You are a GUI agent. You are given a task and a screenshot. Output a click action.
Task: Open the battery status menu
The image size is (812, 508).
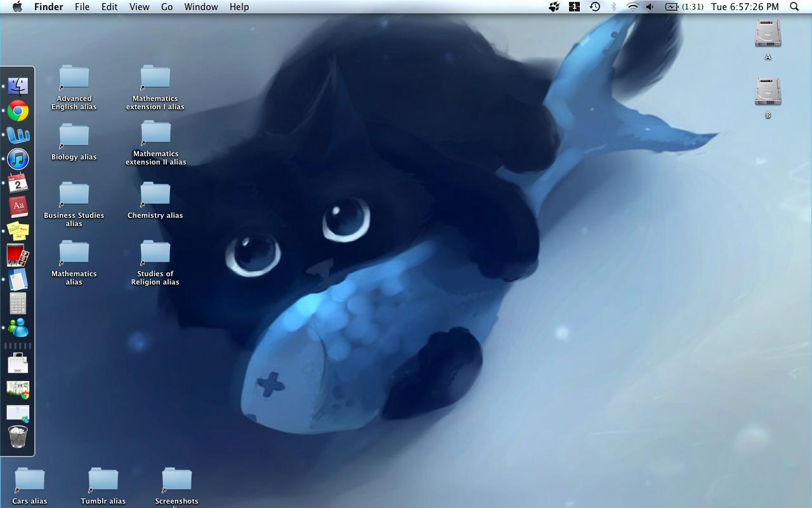[x=684, y=6]
